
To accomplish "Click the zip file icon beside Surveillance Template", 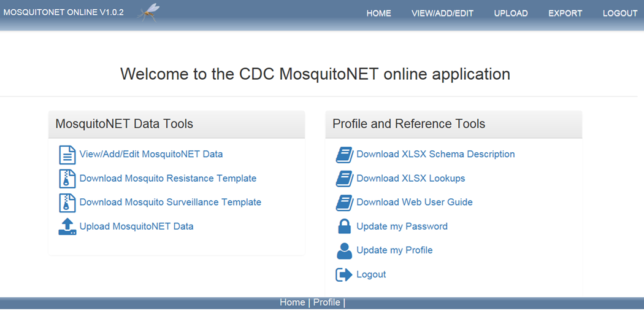I will click(x=67, y=203).
